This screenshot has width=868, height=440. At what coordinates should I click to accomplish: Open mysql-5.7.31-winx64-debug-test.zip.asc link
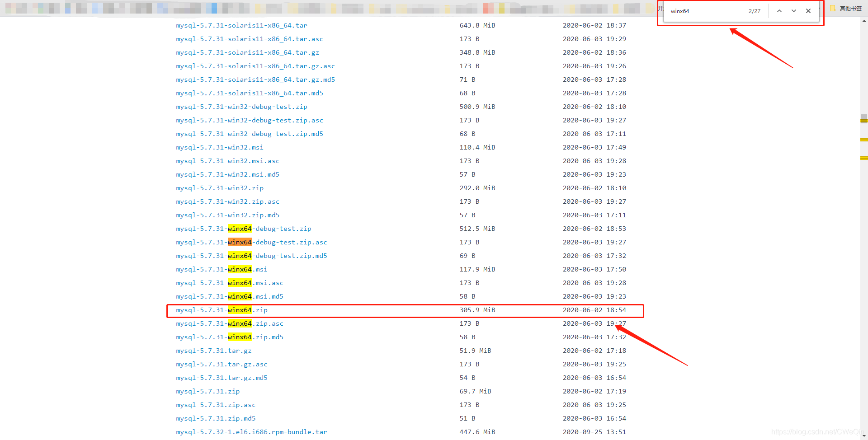[251, 242]
